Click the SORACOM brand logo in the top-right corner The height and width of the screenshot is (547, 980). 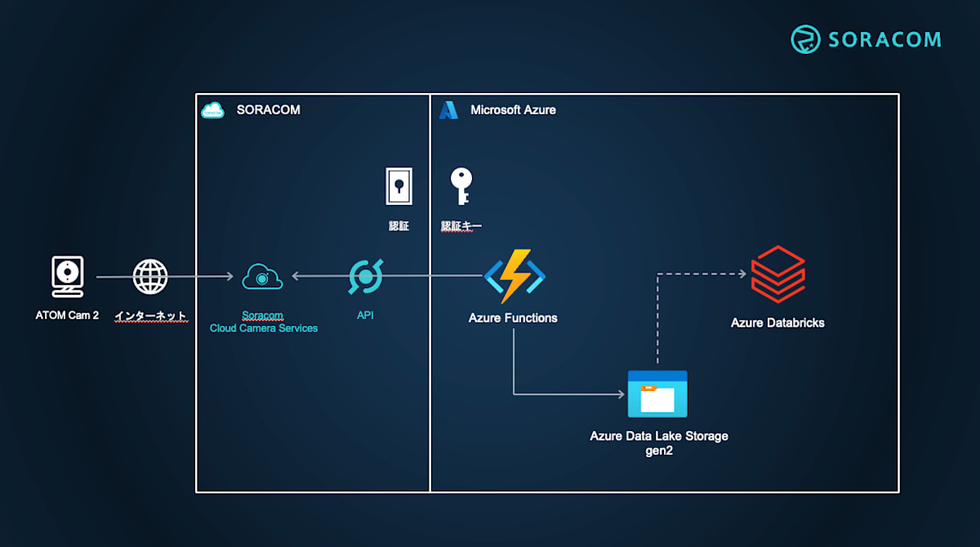866,39
